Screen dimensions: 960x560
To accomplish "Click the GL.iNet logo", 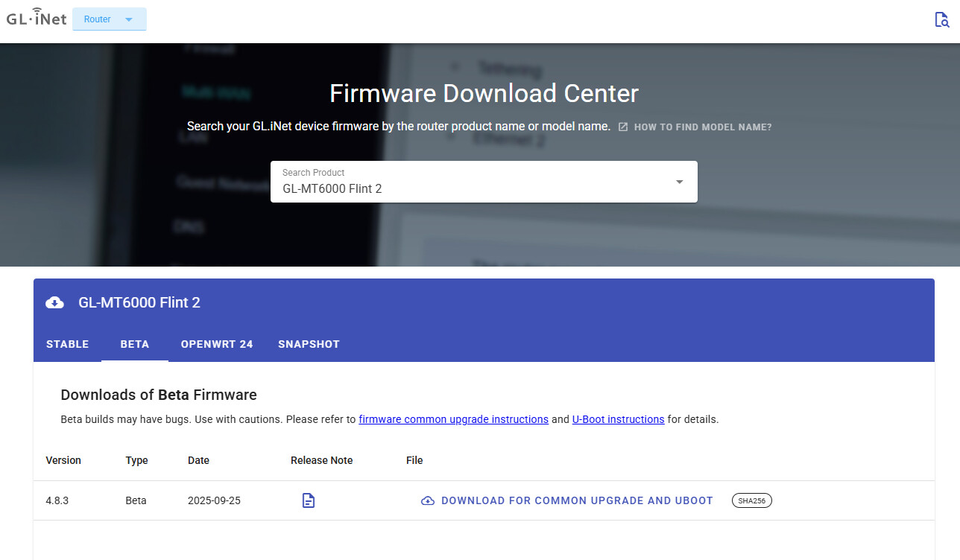I will (36, 19).
